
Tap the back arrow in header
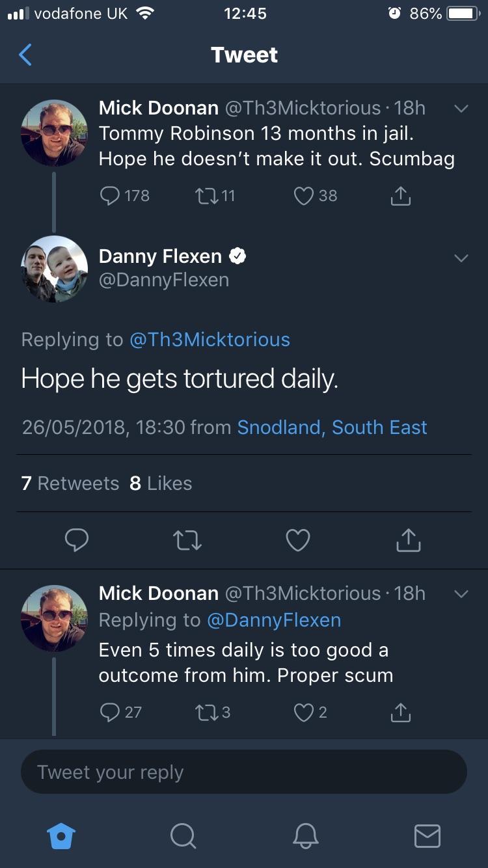coord(25,55)
